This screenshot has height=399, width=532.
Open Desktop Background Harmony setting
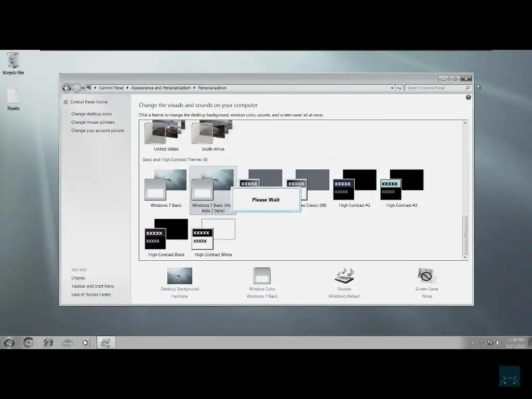tap(179, 283)
